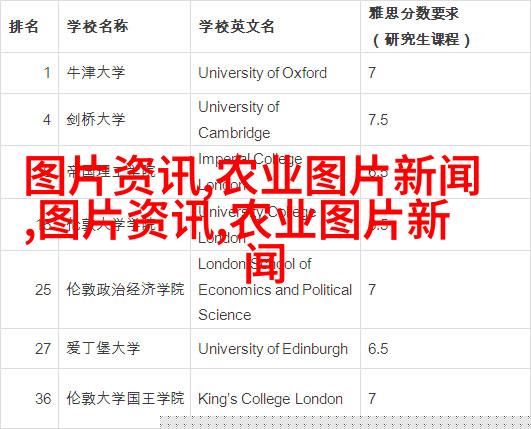Click the 学校名称 column header

click(97, 26)
